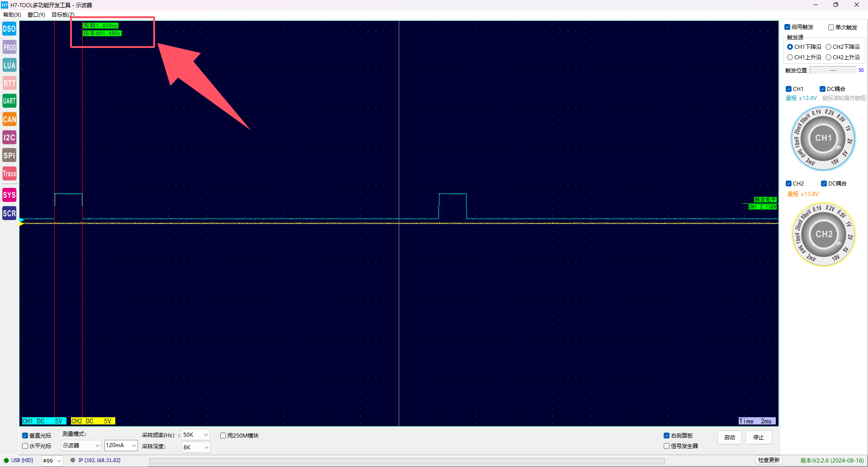868x467 pixels.
Task: Open 目标板(Z) menu
Action: click(63, 15)
